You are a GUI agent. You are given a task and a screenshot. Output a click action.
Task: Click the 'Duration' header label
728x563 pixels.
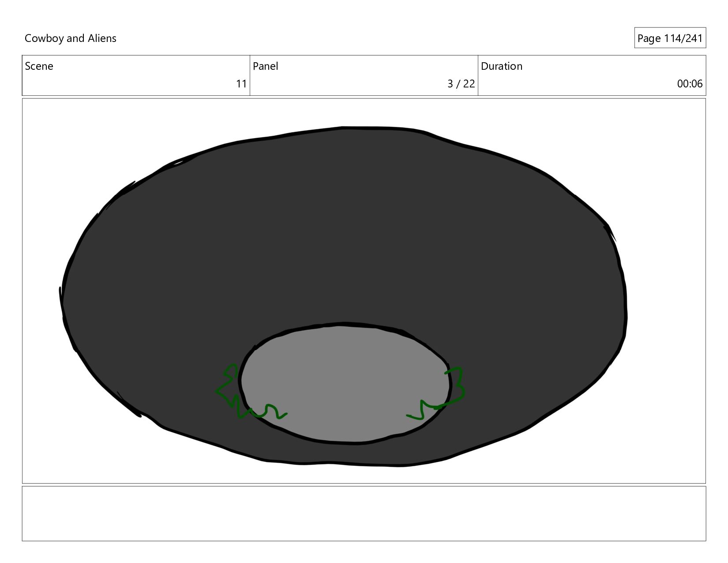[502, 66]
